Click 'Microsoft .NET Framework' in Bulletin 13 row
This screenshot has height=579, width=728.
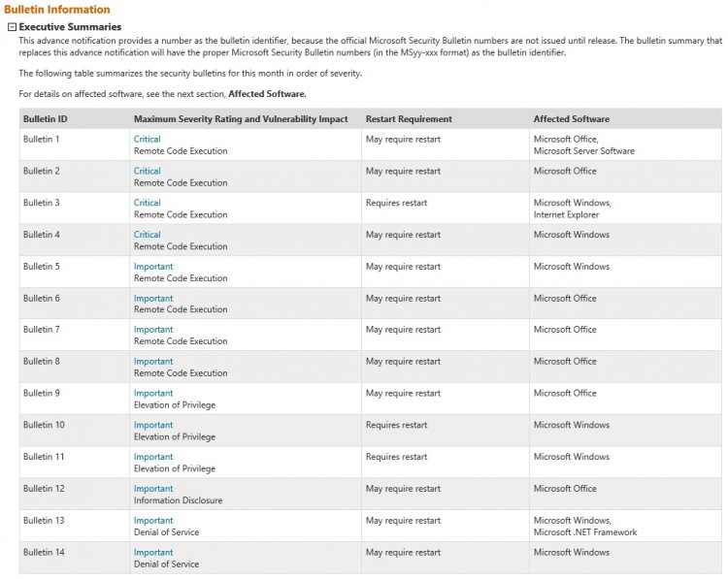[x=585, y=532]
